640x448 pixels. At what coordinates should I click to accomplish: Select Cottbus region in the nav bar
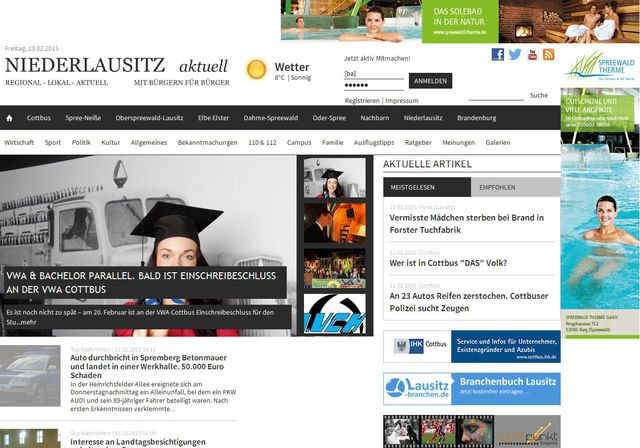point(39,118)
